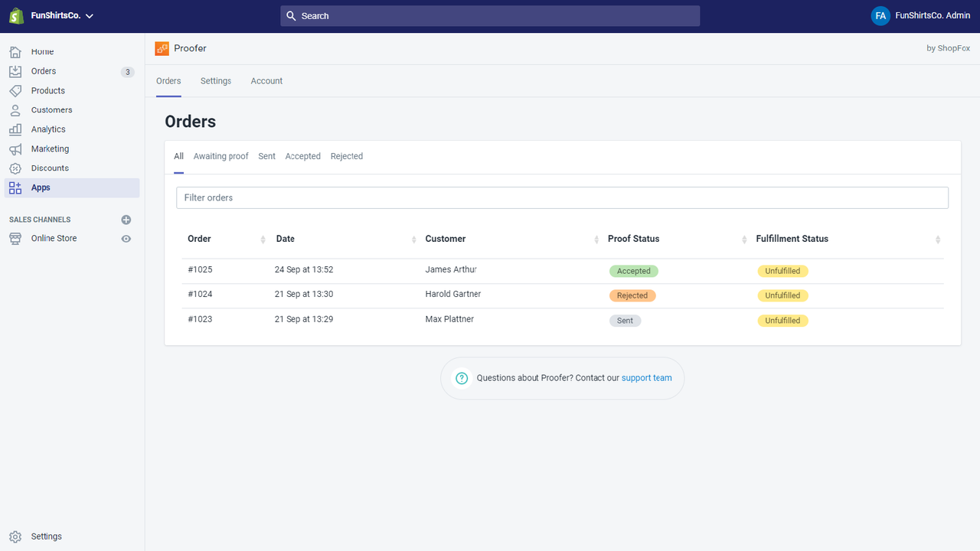Select the Orders icon in sidebar
Image resolution: width=980 pixels, height=551 pixels.
(15, 70)
